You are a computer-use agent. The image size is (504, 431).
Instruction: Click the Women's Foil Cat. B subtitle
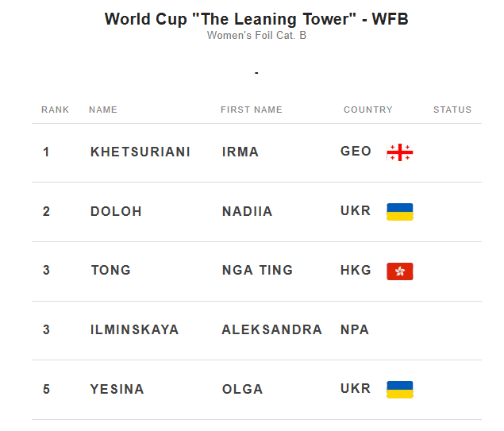(256, 35)
